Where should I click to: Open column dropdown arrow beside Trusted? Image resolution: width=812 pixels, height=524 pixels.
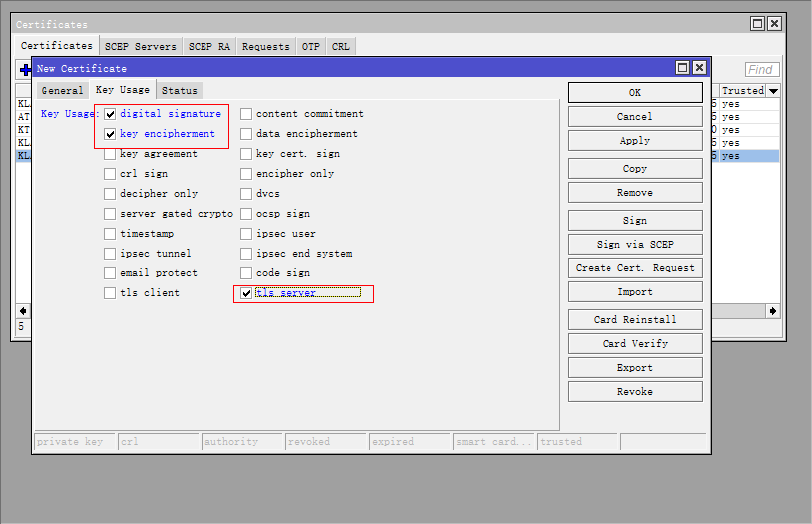[x=773, y=91]
